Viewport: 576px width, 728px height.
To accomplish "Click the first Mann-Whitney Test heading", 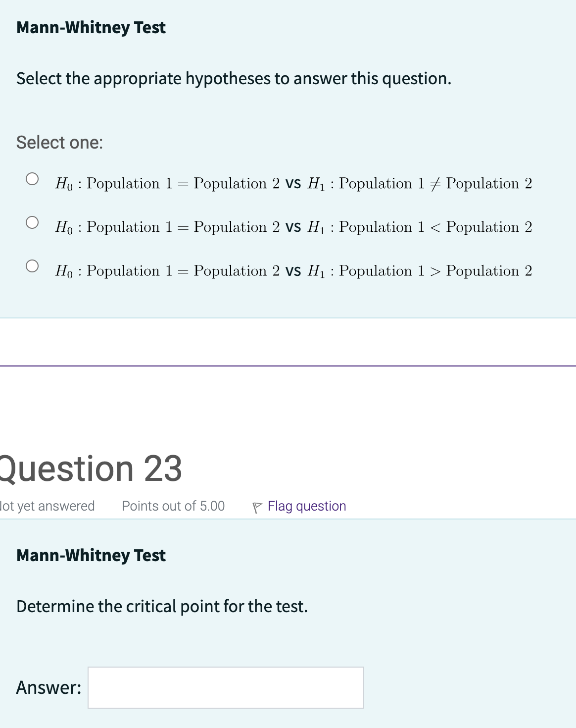I will pos(91,28).
